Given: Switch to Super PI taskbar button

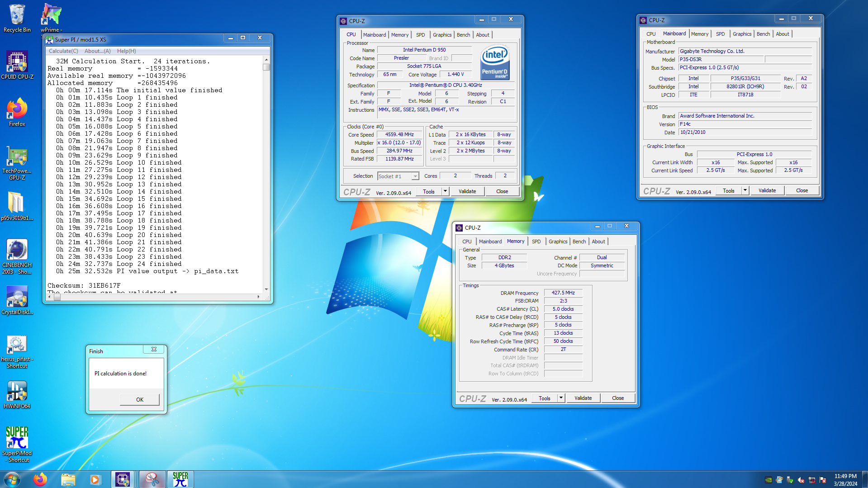Looking at the screenshot, I should point(180,479).
